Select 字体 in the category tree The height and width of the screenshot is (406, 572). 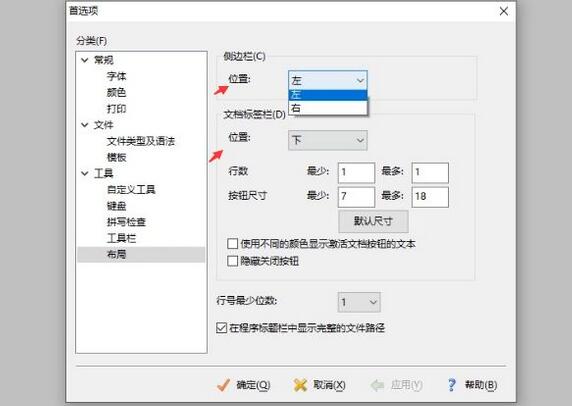point(116,76)
